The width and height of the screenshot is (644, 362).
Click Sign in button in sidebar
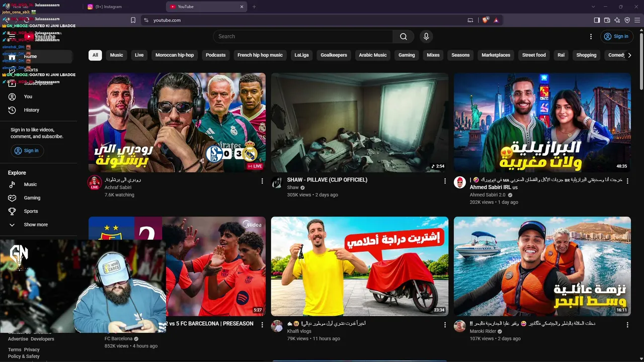click(x=27, y=151)
